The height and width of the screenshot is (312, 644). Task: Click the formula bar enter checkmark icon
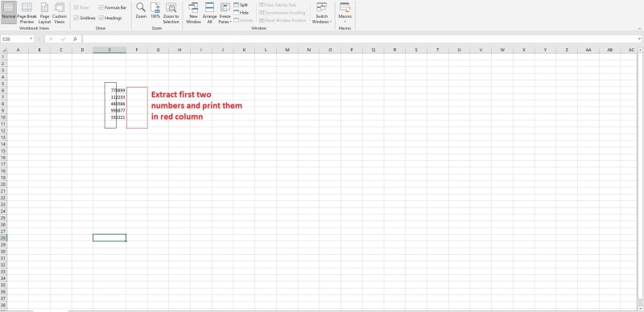(63, 39)
